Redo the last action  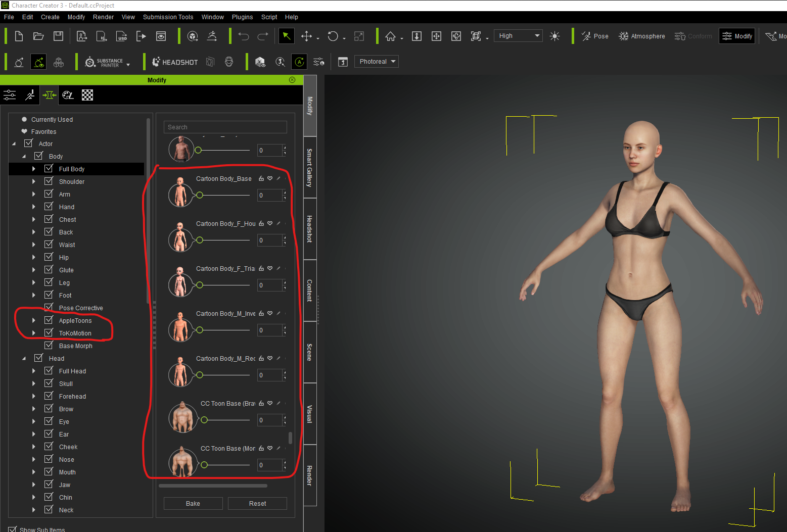(263, 36)
